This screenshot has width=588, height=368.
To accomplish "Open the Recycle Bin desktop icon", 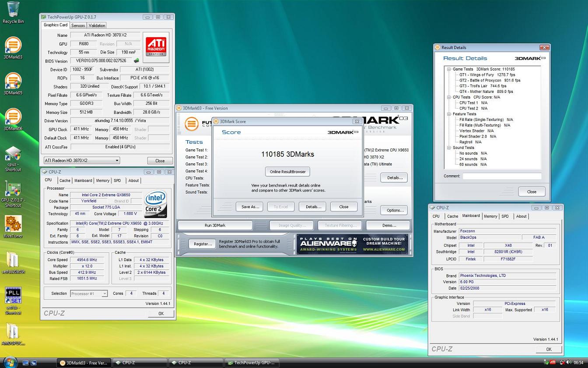I will (13, 13).
